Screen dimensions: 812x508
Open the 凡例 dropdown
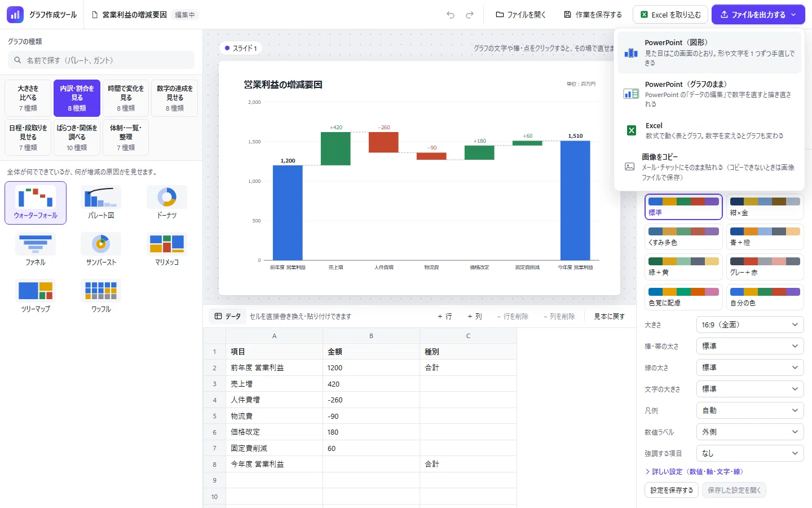click(x=750, y=410)
